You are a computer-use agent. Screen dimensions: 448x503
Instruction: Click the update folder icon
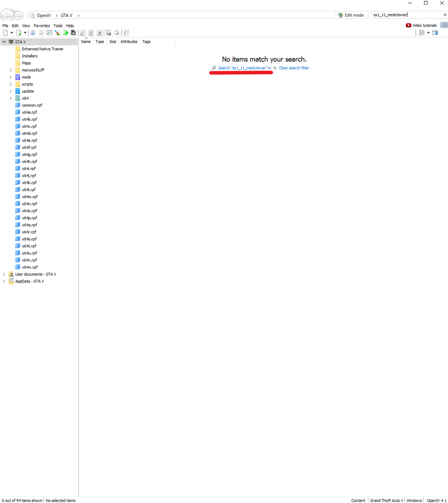coord(18,91)
